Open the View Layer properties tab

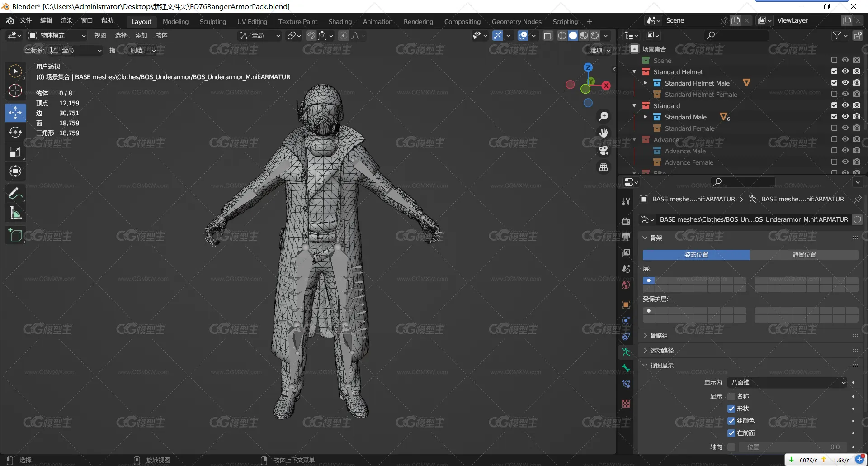coord(626,253)
